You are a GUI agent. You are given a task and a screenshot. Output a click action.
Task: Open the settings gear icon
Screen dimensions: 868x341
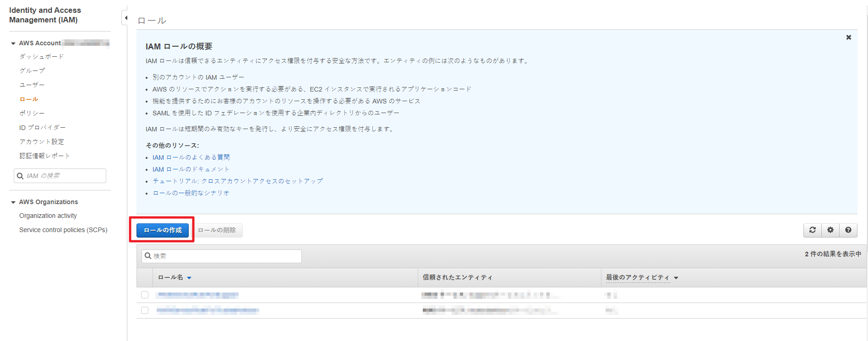coord(830,230)
